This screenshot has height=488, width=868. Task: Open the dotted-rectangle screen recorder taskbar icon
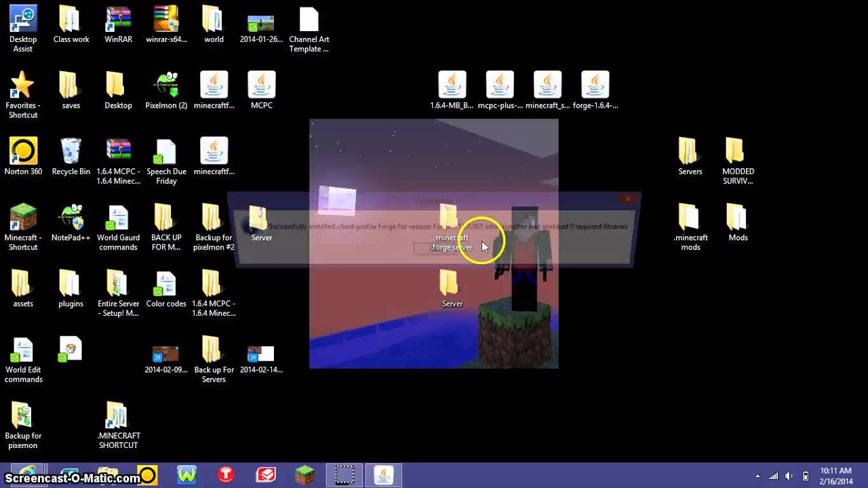(344, 475)
